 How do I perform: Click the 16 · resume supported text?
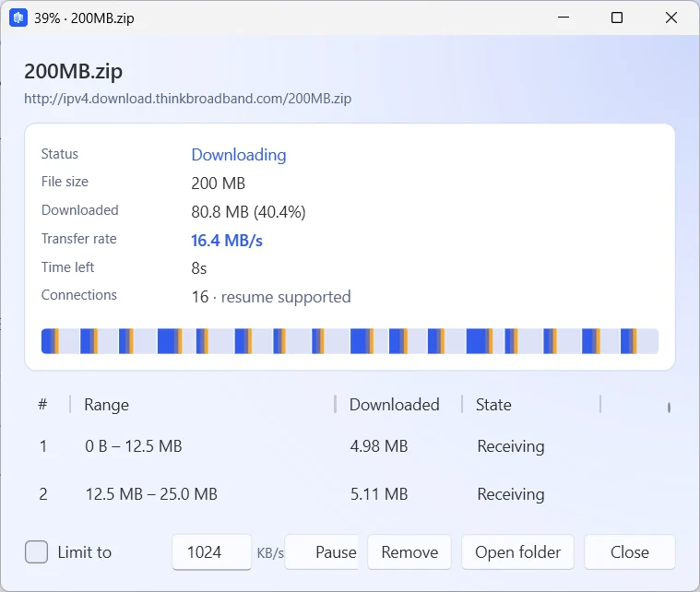(x=271, y=297)
